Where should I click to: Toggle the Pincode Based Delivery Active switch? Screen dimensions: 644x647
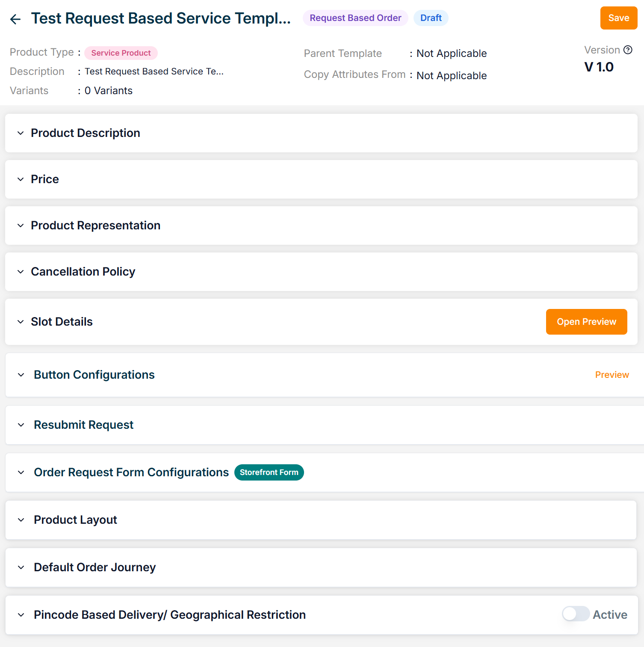point(576,614)
